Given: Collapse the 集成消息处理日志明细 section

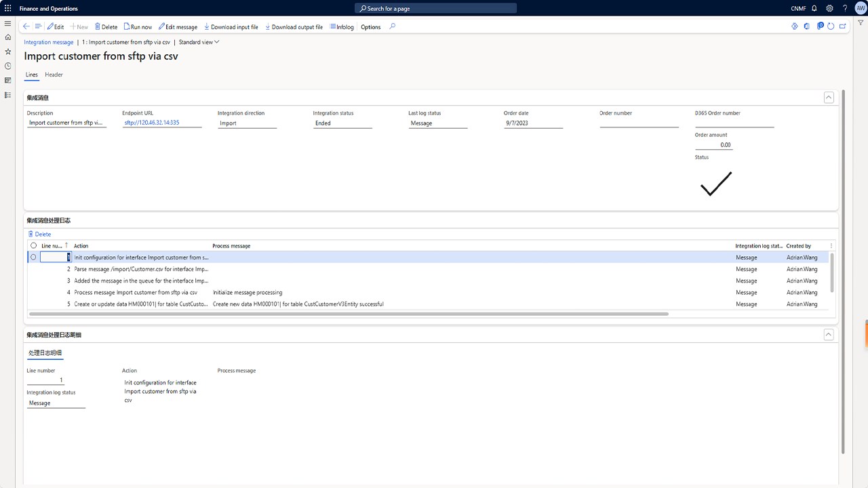Looking at the screenshot, I should (829, 335).
